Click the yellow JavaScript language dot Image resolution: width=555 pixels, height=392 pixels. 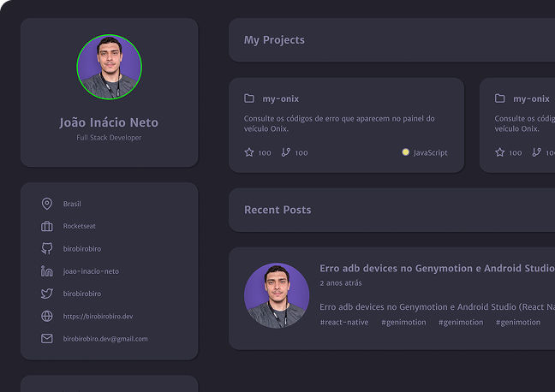click(405, 152)
